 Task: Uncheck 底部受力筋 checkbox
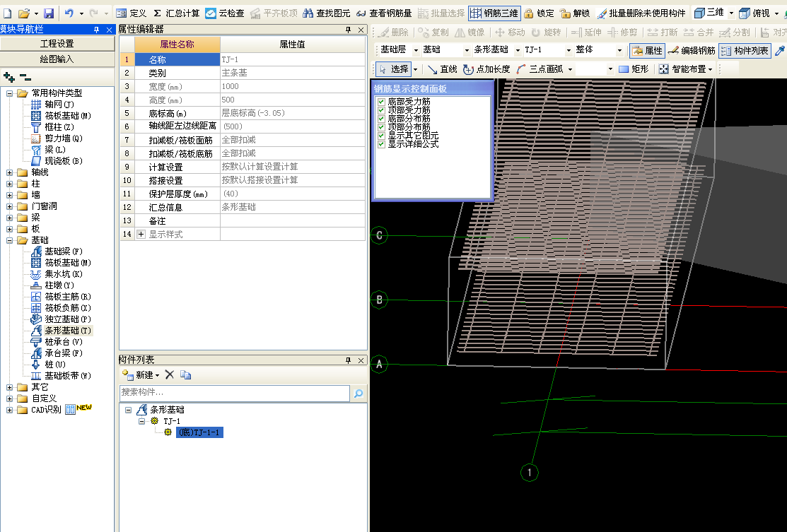coord(381,102)
